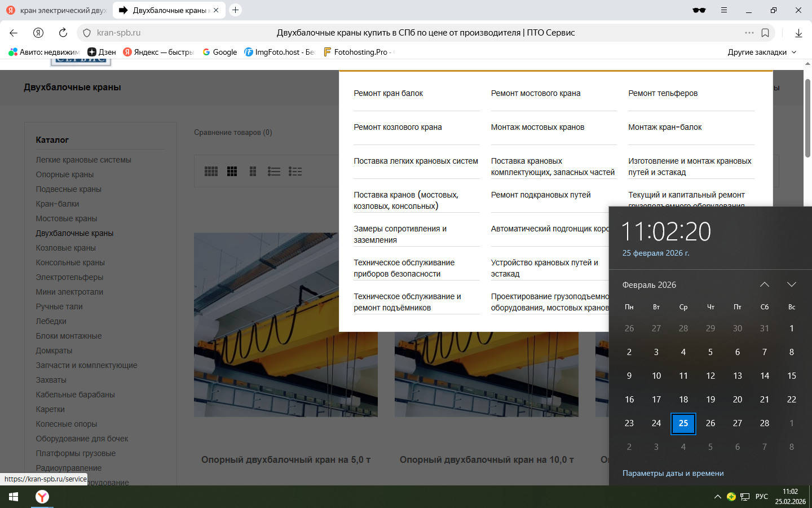Go back using the browser back arrow
812x508 pixels.
point(14,33)
